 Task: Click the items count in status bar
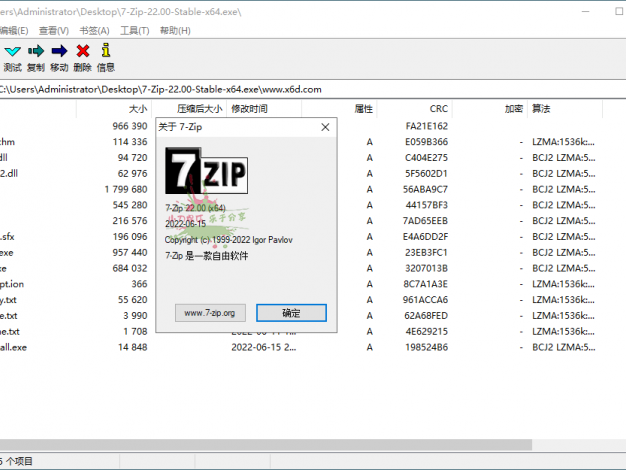(16, 462)
